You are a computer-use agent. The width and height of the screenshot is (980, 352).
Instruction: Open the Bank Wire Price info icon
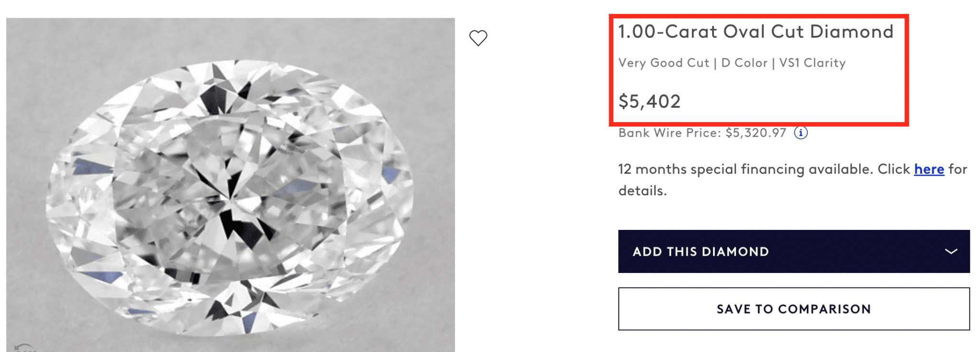tap(801, 133)
